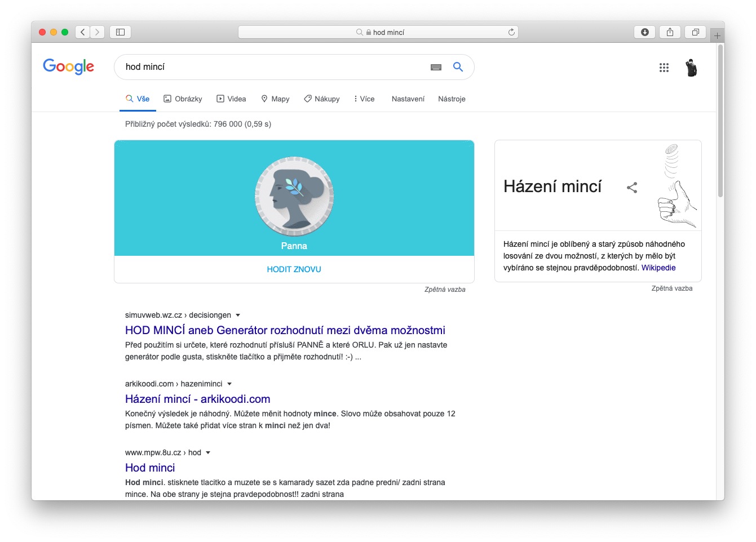
Task: Click the Google logo
Action: click(69, 66)
